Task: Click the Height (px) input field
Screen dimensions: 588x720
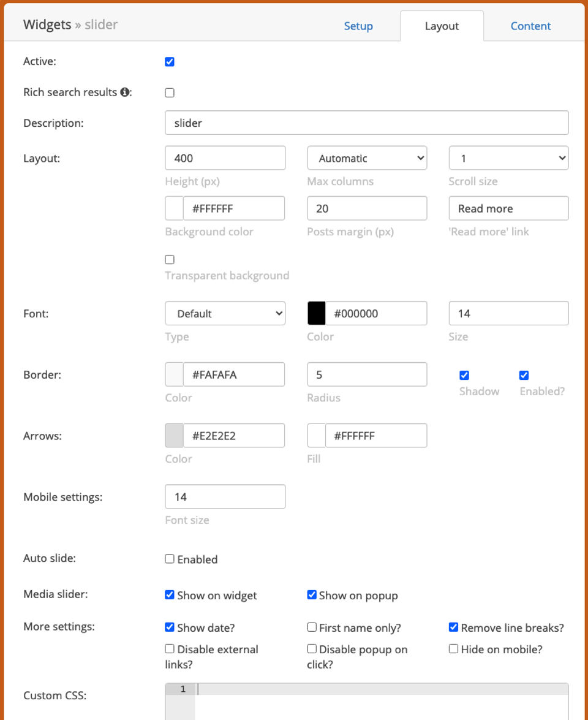Action: [225, 158]
